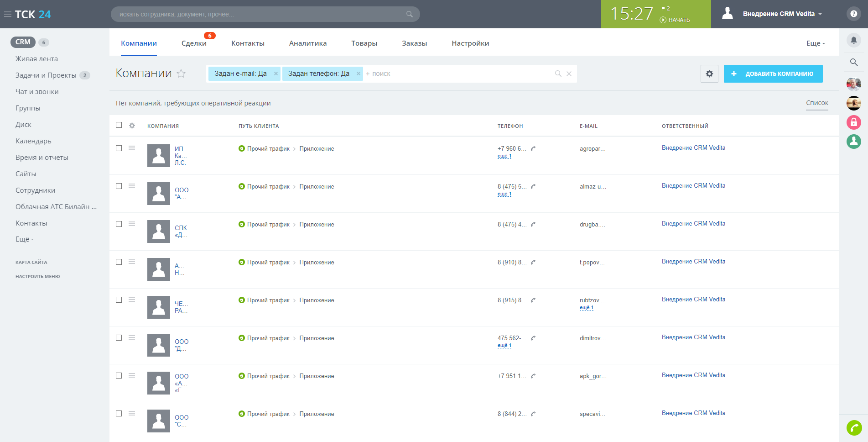This screenshot has height=442, width=868.
Task: Expand the Еще dropdown in the top tabs
Action: (x=815, y=43)
